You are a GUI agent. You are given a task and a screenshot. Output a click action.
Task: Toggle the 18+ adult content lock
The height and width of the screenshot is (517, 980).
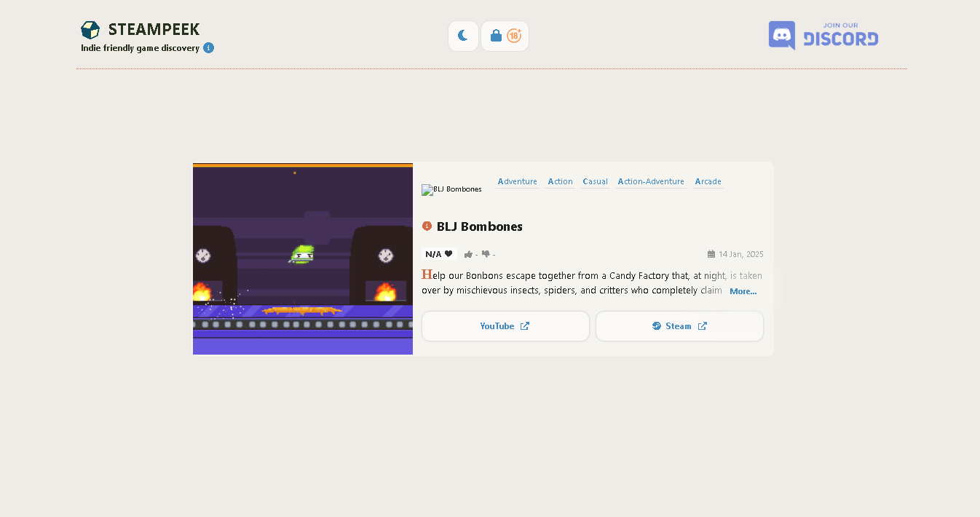[505, 36]
